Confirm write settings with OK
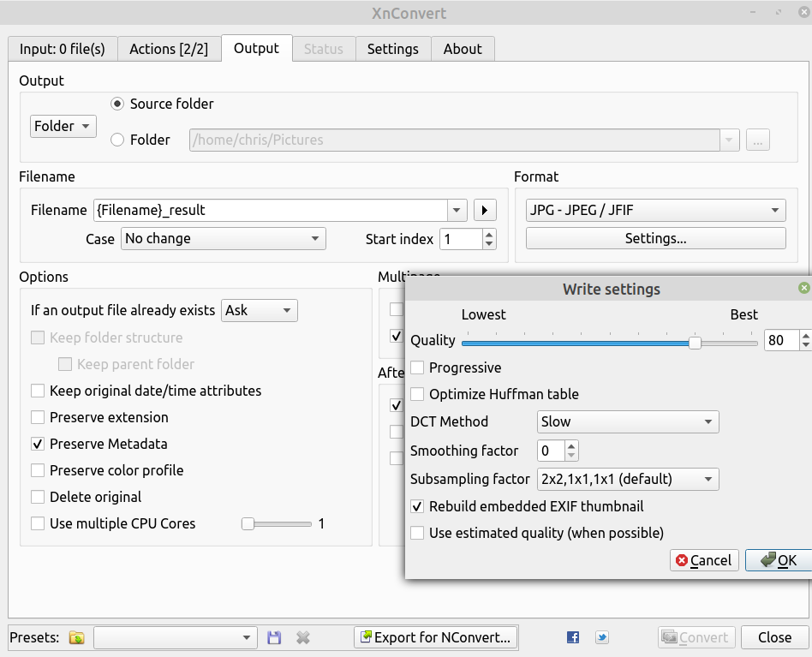812x657 pixels. [778, 560]
